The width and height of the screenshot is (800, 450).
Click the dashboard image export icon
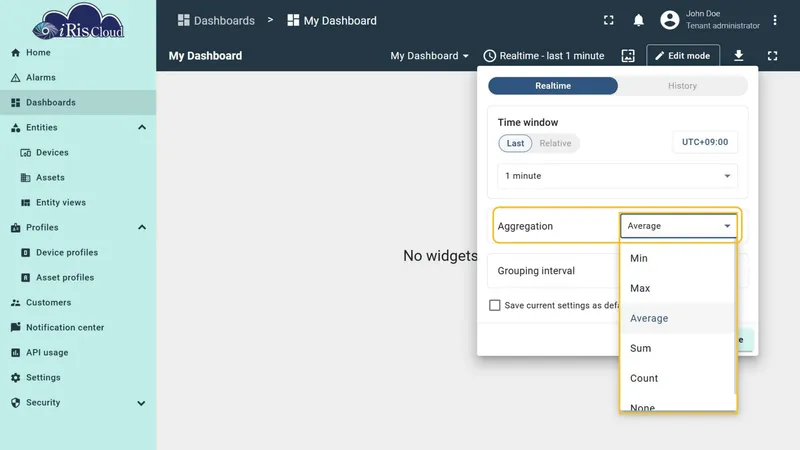coord(628,56)
